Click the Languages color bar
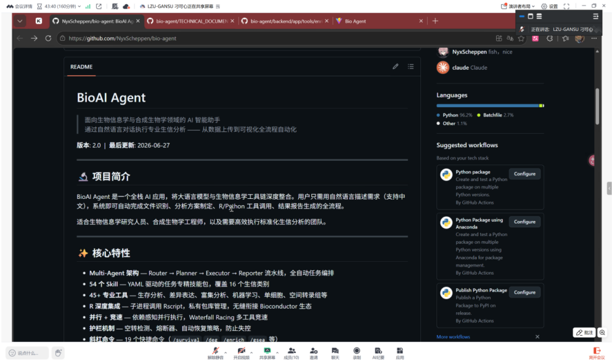 490,106
